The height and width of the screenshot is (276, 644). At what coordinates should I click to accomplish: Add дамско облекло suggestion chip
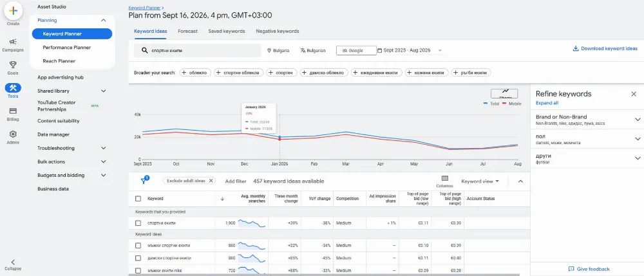tap(324, 73)
